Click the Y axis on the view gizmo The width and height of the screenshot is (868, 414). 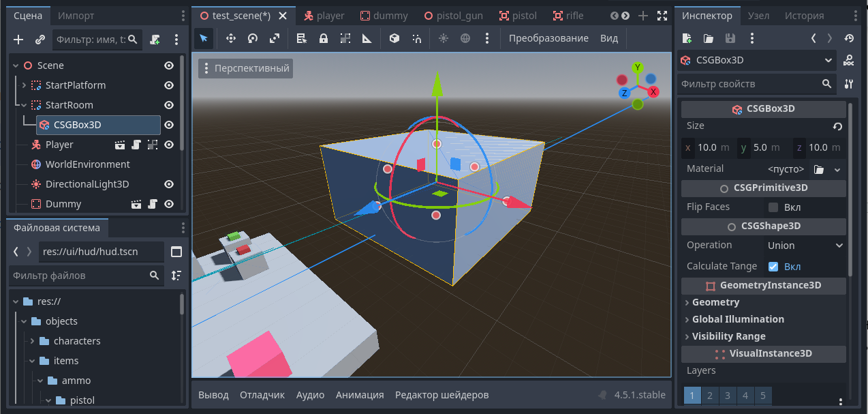(637, 68)
